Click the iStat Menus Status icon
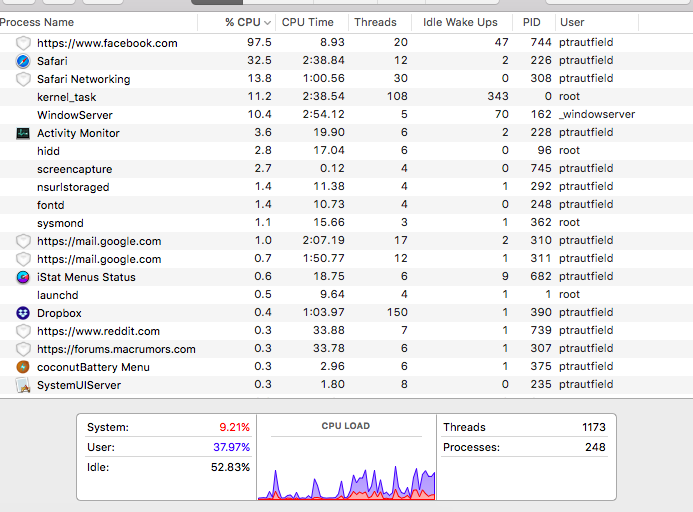The height and width of the screenshot is (512, 693). [23, 277]
